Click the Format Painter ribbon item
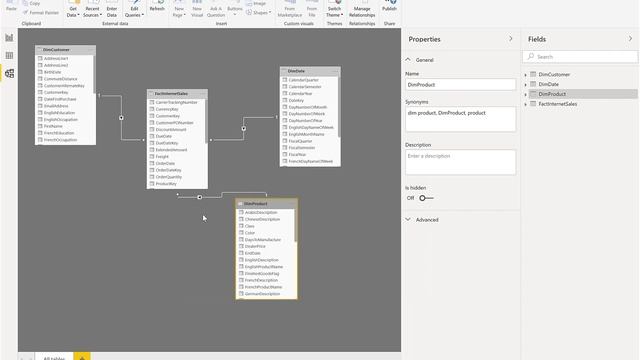This screenshot has width=640, height=360. click(x=41, y=13)
